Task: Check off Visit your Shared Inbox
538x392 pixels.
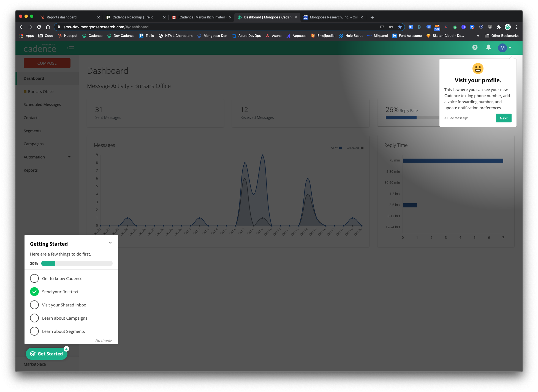Action: pos(34,305)
